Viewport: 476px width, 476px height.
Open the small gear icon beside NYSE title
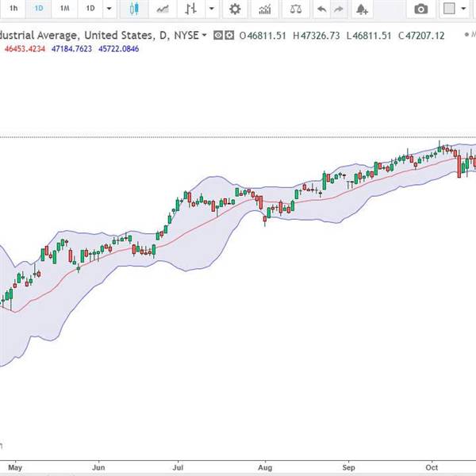[230, 36]
